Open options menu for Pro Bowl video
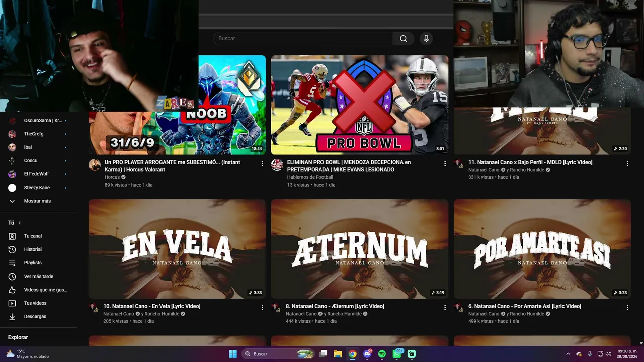644x362 pixels. (x=445, y=163)
